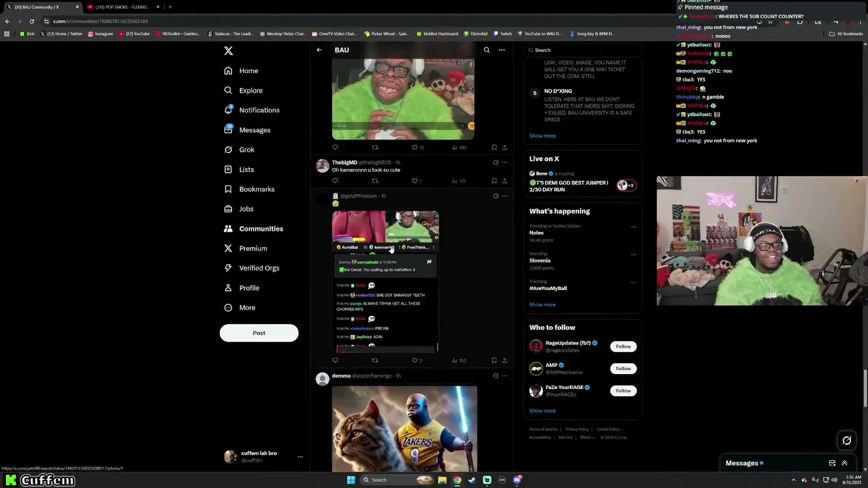Share the getoffthespot post
The width and height of the screenshot is (868, 488).
coord(505,361)
